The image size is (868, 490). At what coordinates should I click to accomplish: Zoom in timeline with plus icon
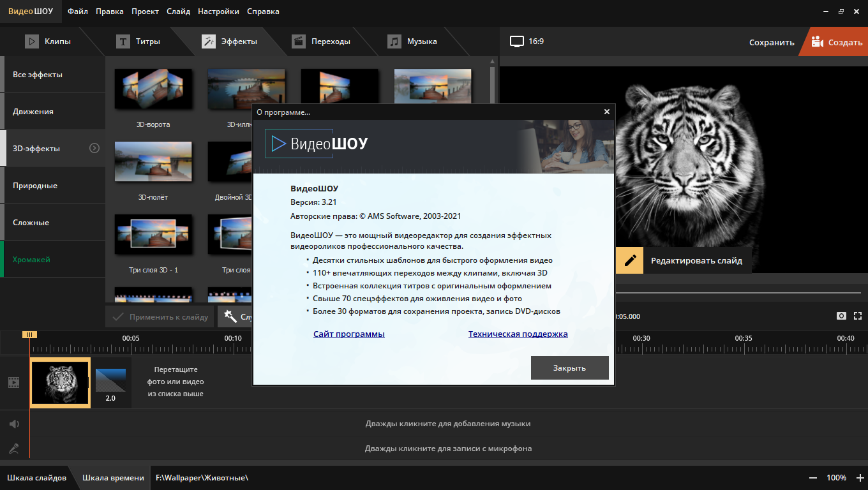(x=859, y=478)
